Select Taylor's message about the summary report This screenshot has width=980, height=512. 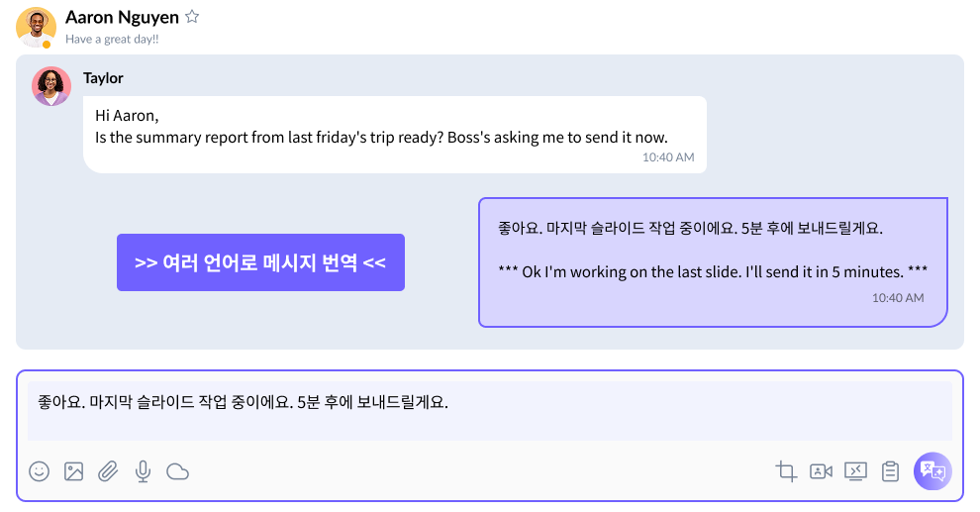coord(395,135)
